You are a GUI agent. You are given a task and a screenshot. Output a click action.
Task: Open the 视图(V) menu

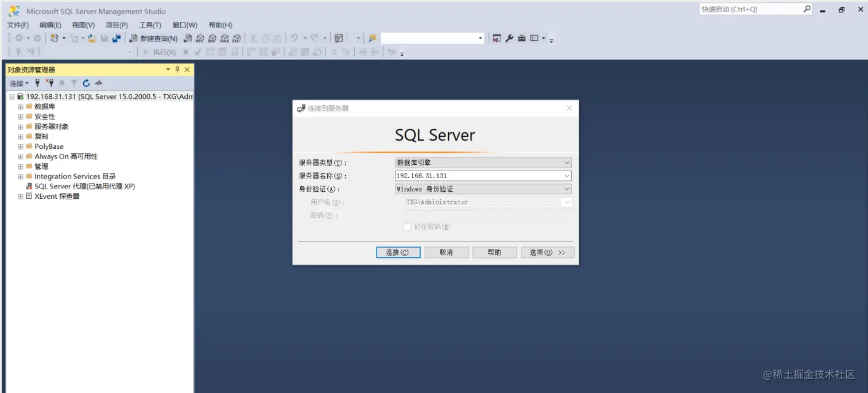pyautogui.click(x=83, y=25)
